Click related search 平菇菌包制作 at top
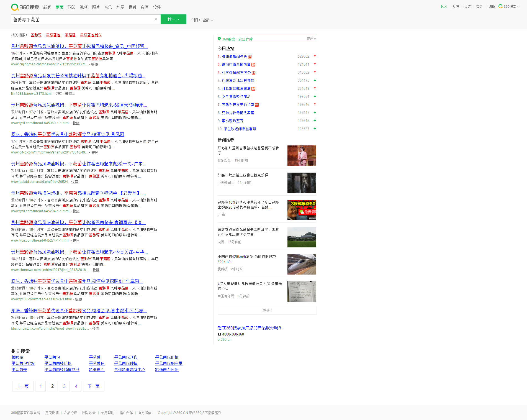Viewport: 527px width, 420px height. (91, 35)
